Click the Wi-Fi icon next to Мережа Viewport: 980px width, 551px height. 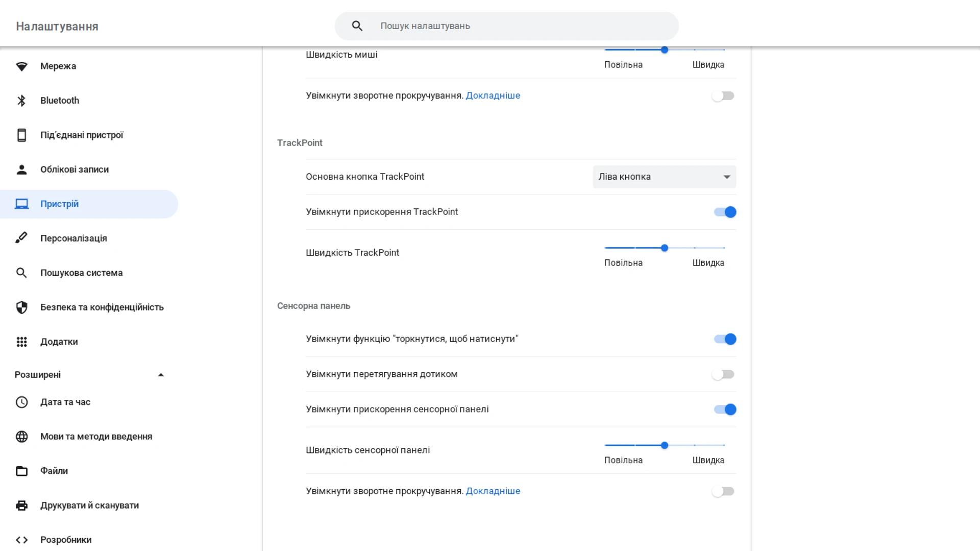coord(21,66)
